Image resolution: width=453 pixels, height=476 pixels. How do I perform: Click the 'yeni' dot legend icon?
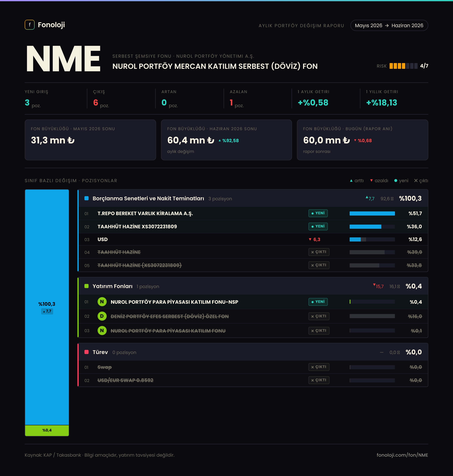(x=395, y=181)
